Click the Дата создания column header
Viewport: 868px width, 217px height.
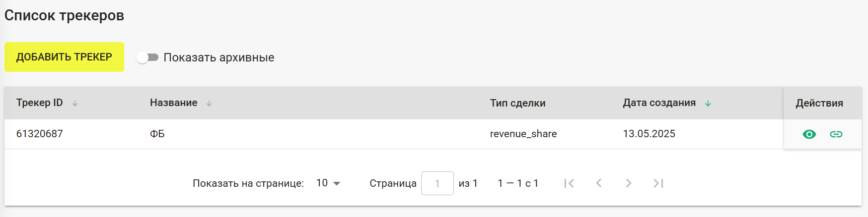tap(659, 103)
